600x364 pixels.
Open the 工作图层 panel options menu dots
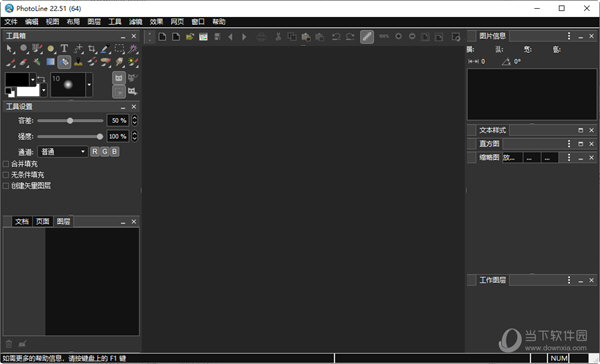tap(569, 280)
